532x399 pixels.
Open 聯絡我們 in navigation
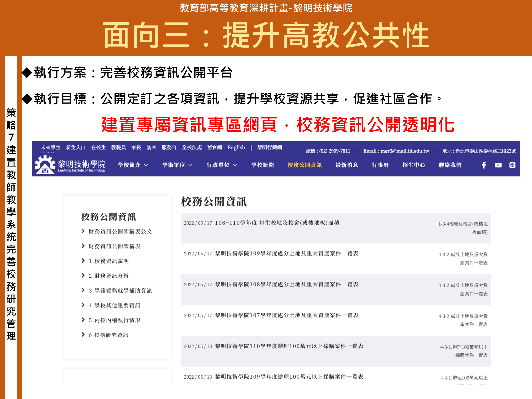coord(450,165)
